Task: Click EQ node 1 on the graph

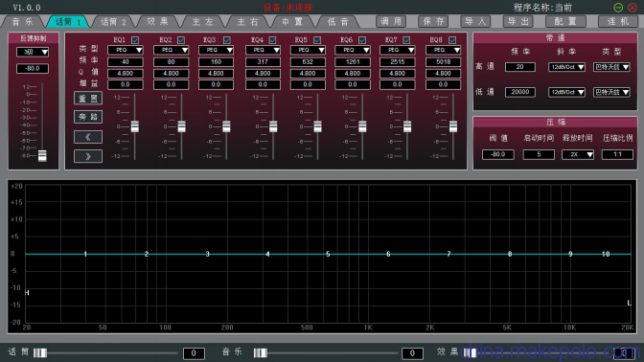Action: [x=85, y=254]
